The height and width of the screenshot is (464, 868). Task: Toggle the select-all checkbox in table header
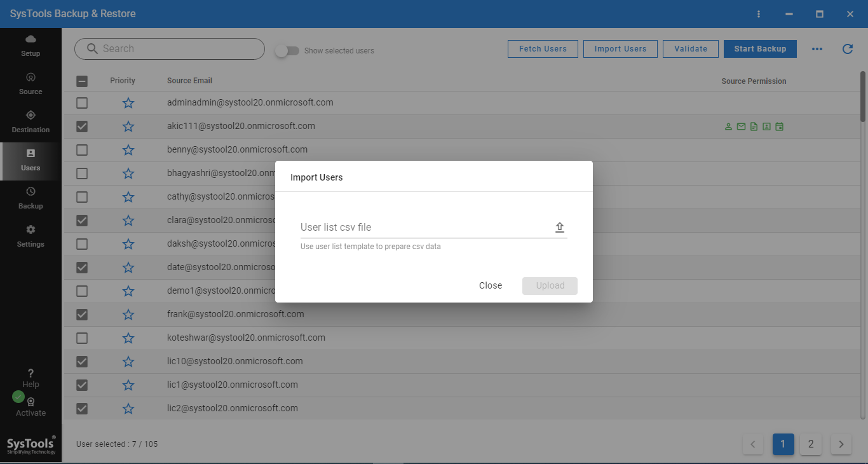click(82, 81)
